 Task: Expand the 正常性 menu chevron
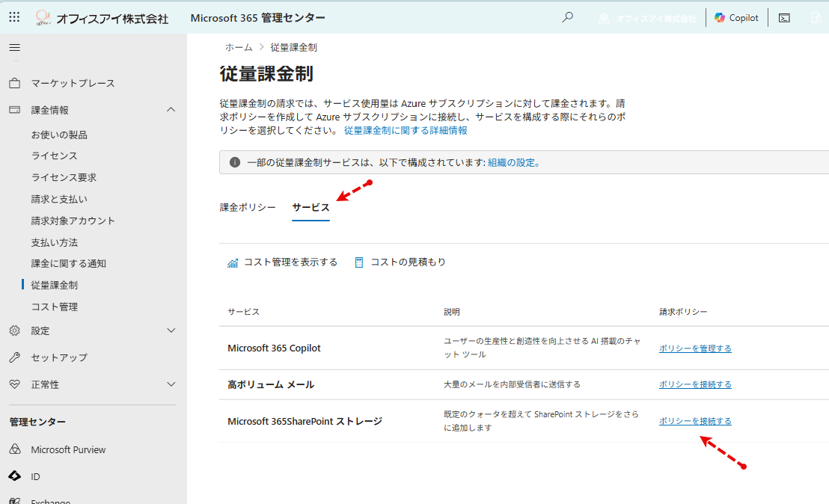click(x=171, y=384)
